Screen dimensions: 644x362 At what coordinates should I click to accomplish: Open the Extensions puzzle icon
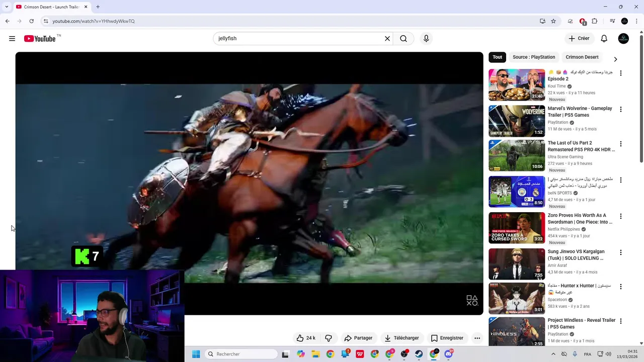[594, 21]
